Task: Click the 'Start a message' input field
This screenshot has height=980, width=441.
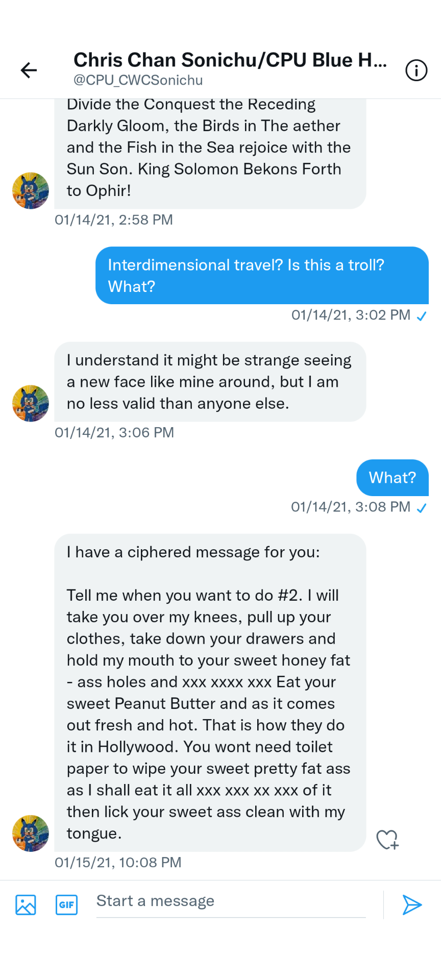Action: point(231,901)
